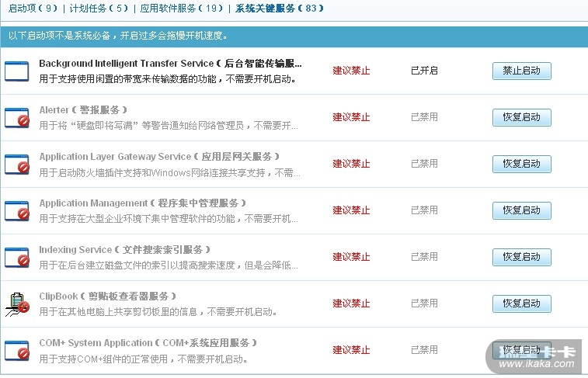
Task: Select Application Management（程序集中管理服务）title
Action: [x=142, y=203]
